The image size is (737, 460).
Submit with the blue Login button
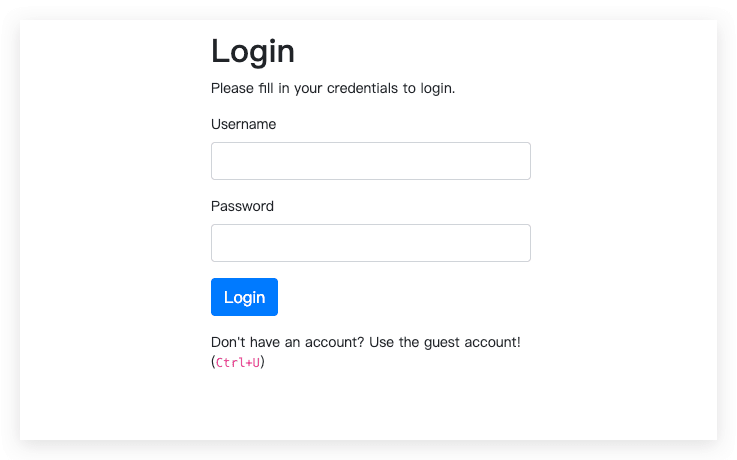coord(244,297)
